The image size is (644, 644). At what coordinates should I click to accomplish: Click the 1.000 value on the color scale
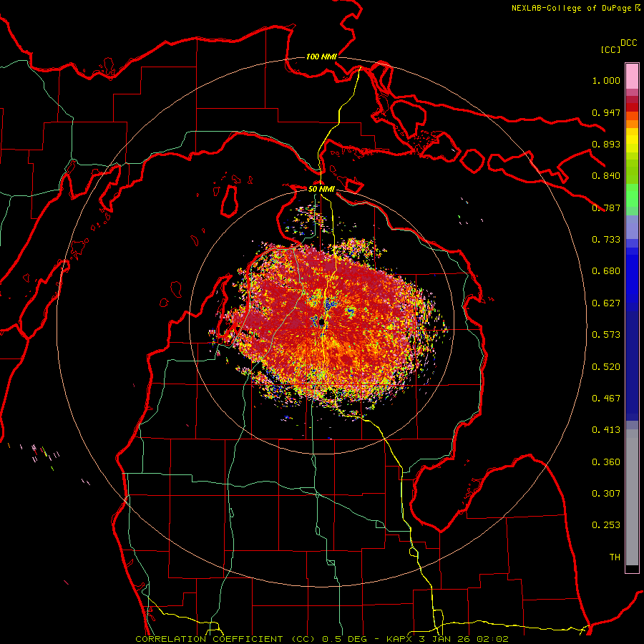pyautogui.click(x=606, y=80)
